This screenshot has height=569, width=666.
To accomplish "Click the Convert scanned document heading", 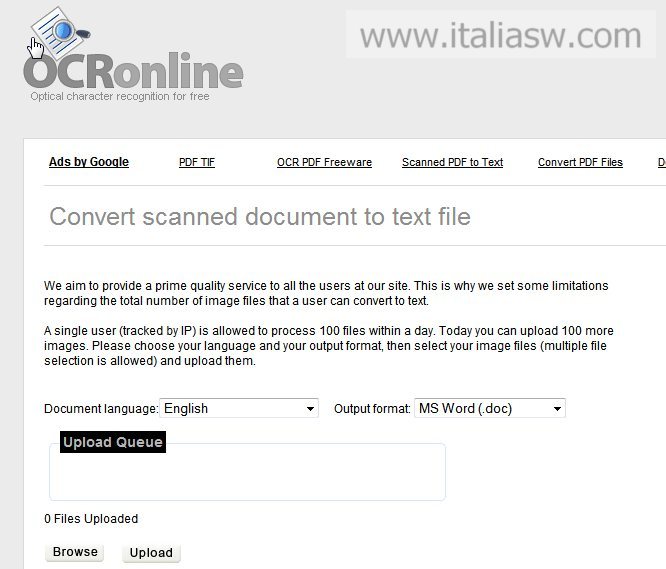I will click(260, 217).
